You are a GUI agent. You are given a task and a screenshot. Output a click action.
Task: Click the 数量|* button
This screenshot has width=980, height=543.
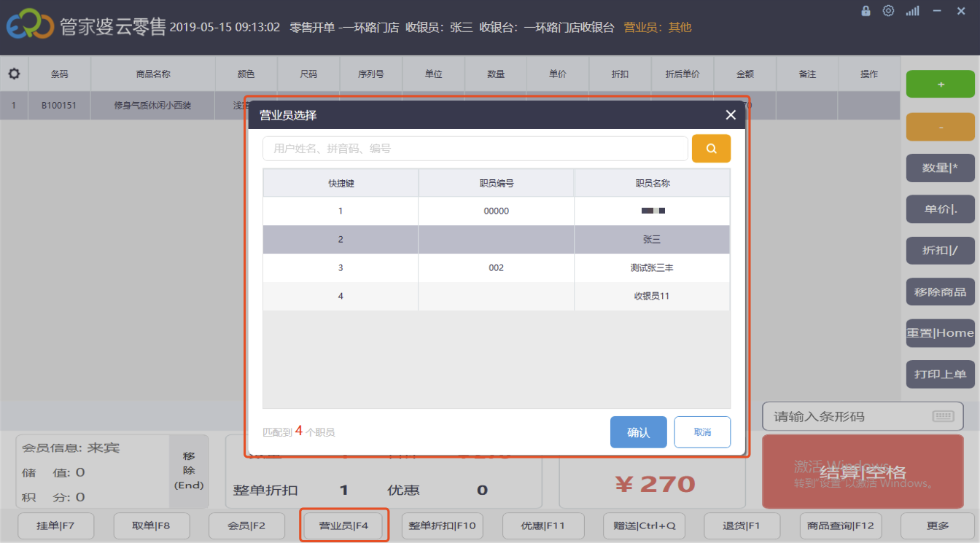coord(940,168)
